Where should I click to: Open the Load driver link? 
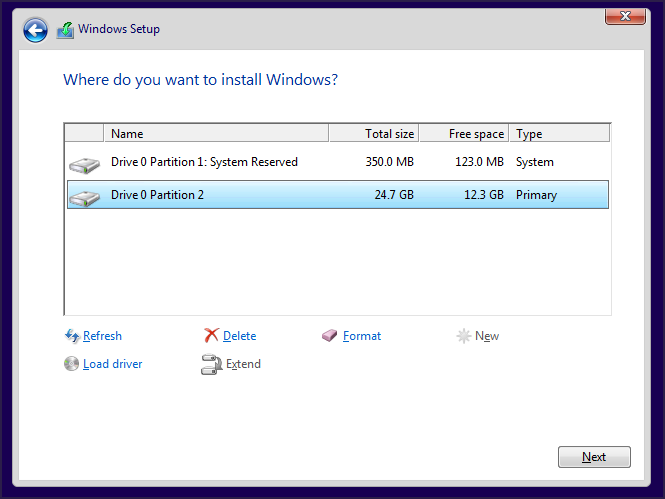[112, 364]
